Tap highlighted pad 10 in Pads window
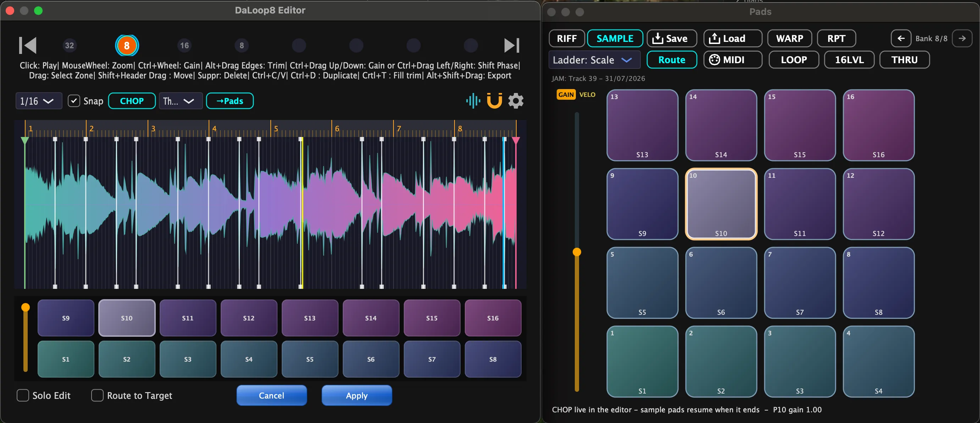Image resolution: width=980 pixels, height=423 pixels. [721, 204]
